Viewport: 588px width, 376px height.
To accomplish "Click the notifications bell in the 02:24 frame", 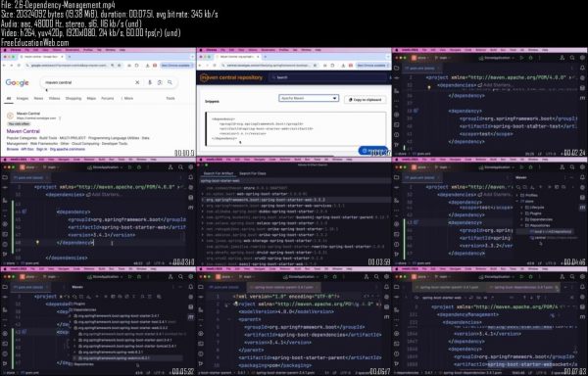I will (582, 68).
